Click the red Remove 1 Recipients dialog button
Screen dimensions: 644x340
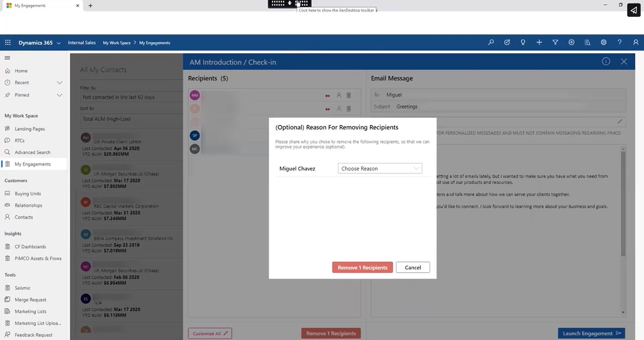362,268
